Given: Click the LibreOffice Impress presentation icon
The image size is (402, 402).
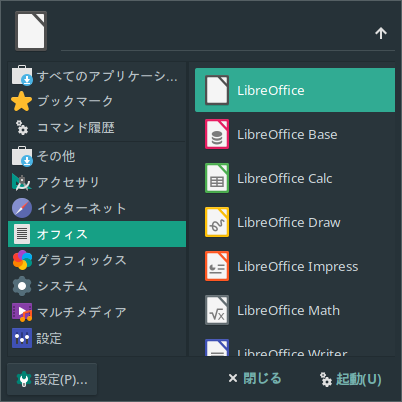Looking at the screenshot, I should tap(217, 266).
